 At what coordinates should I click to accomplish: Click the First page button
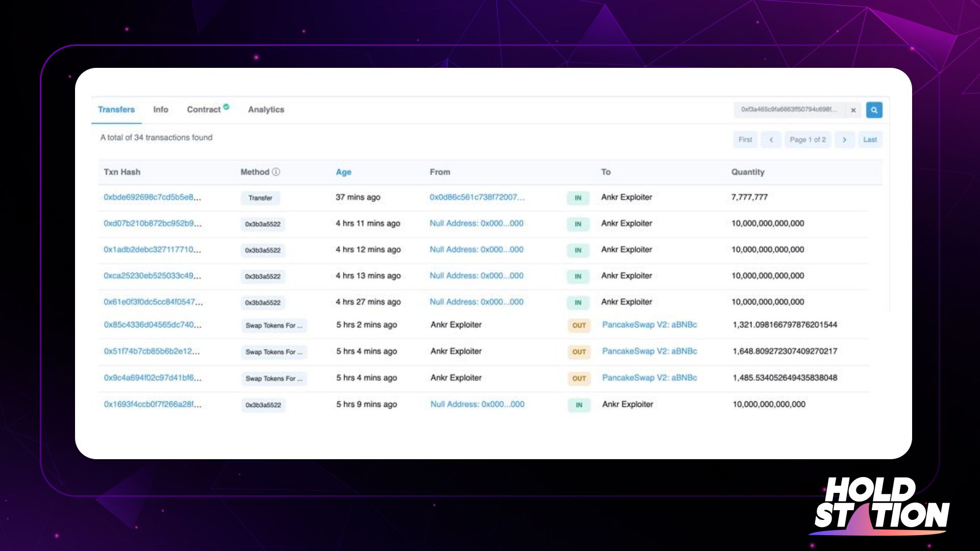(745, 140)
